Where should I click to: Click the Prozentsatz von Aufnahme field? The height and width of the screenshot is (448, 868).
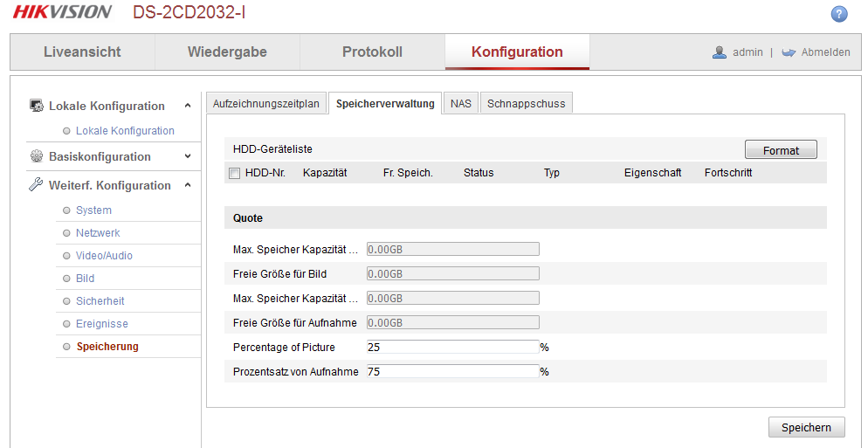coord(452,371)
